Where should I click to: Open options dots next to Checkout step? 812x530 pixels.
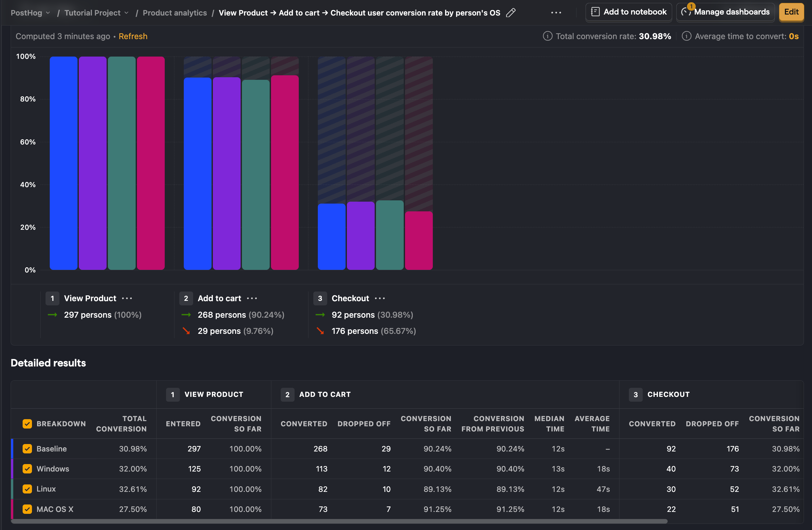pyautogui.click(x=380, y=298)
